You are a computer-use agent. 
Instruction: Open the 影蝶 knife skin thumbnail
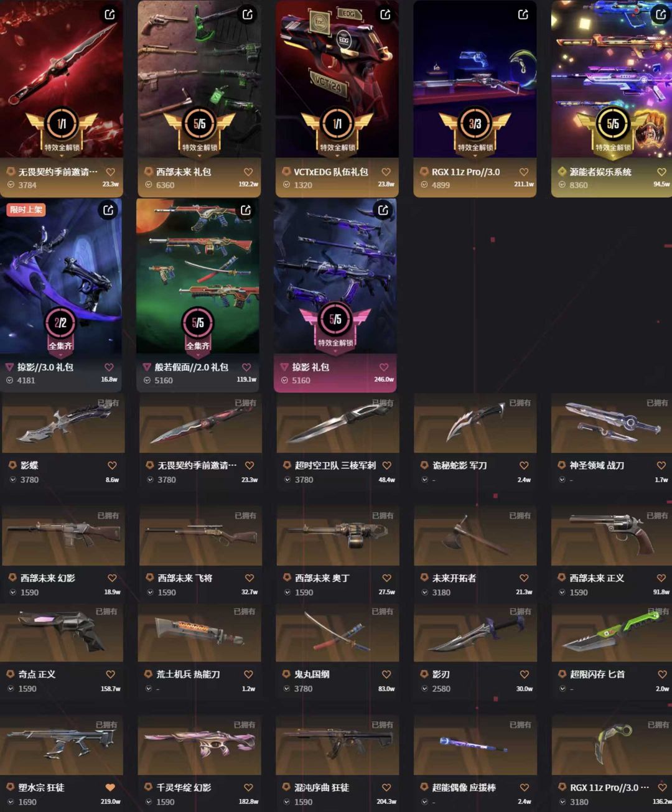tap(63, 424)
